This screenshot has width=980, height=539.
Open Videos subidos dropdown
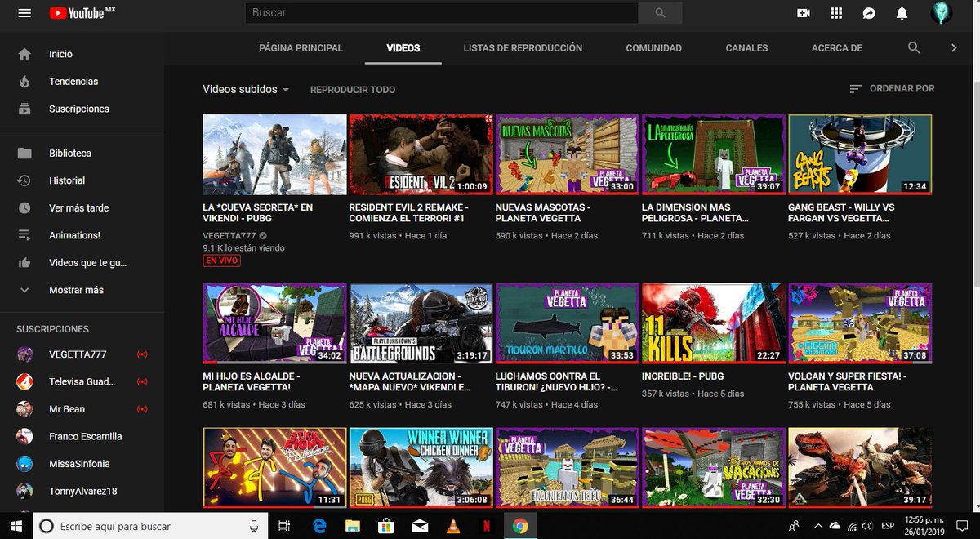coord(246,90)
